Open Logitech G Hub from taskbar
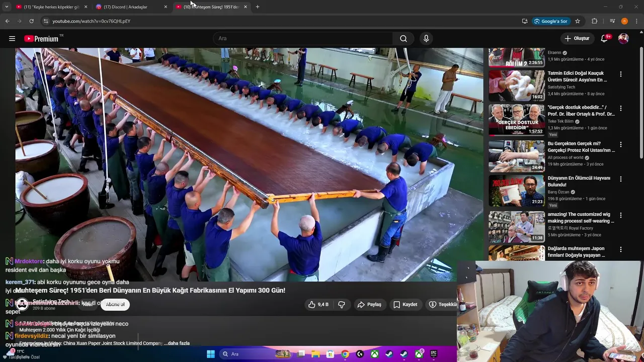Screen dimensions: 644x362 coord(360,354)
